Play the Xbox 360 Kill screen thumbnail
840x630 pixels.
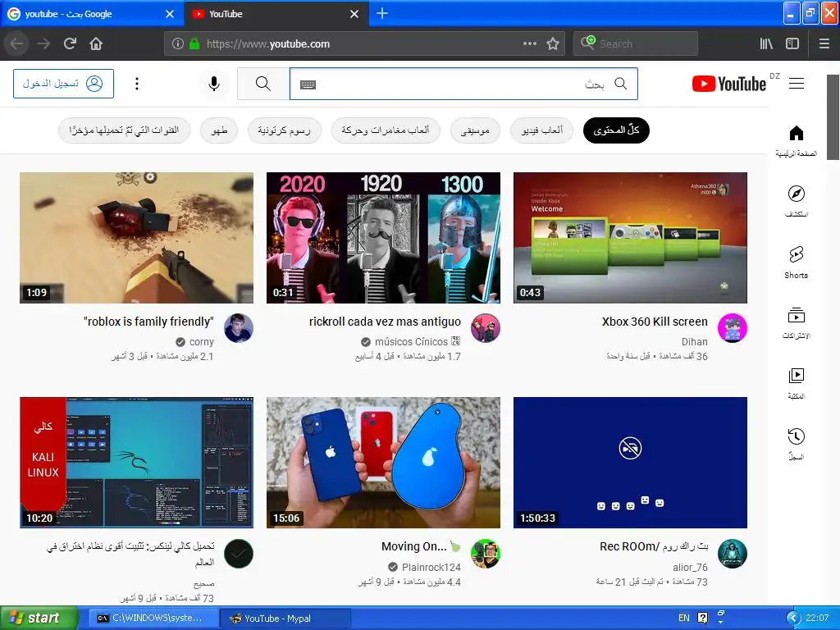click(x=630, y=238)
